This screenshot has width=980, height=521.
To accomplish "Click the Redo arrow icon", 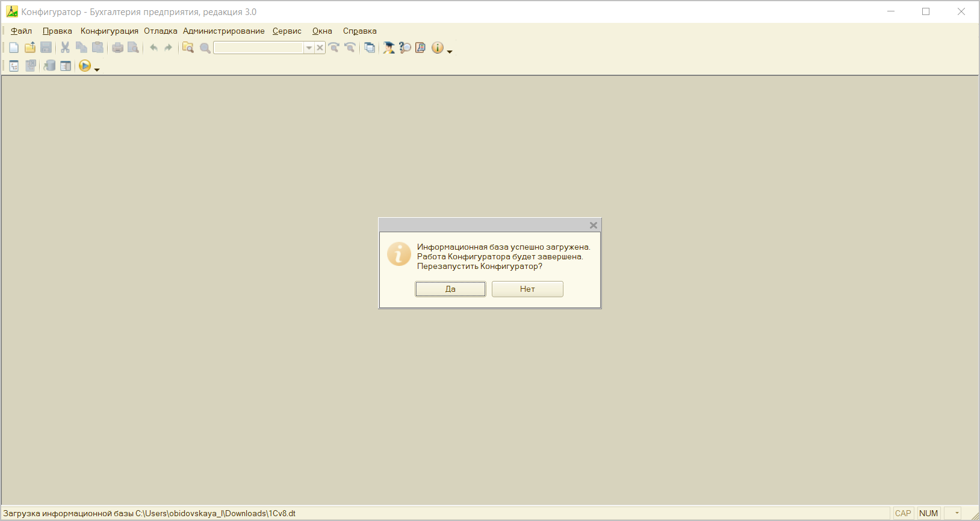I will coord(169,48).
